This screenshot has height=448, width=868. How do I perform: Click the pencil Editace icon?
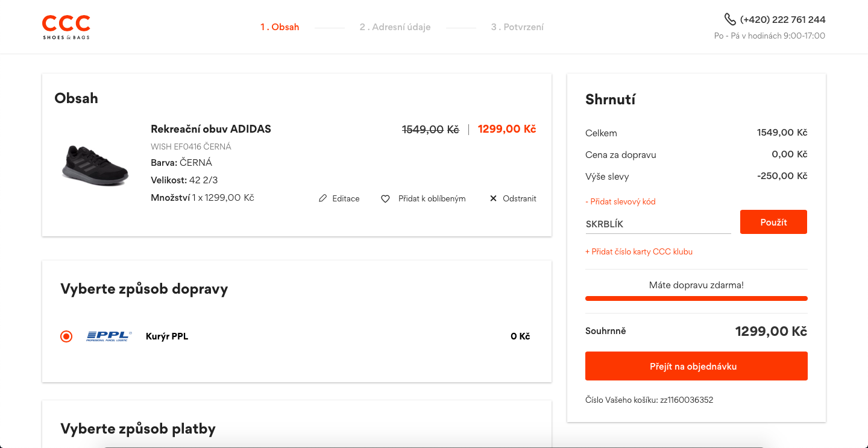[323, 198]
